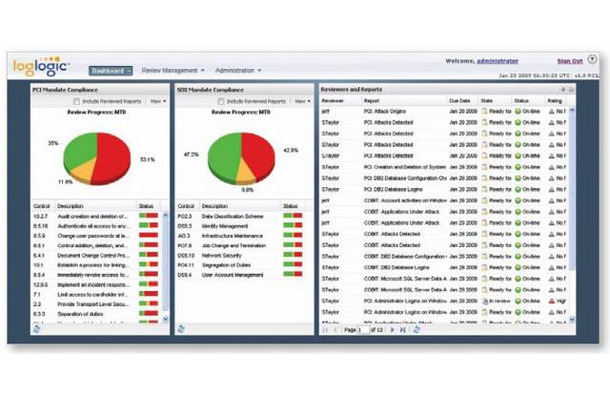
Task: Click down arrow of PCI controls scrollbar
Action: (x=165, y=319)
